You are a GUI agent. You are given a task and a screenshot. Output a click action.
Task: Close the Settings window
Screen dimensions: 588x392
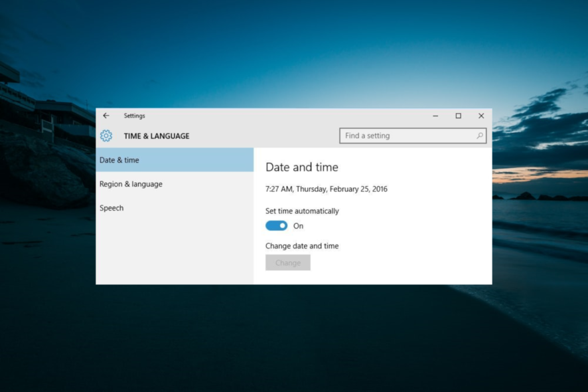480,115
